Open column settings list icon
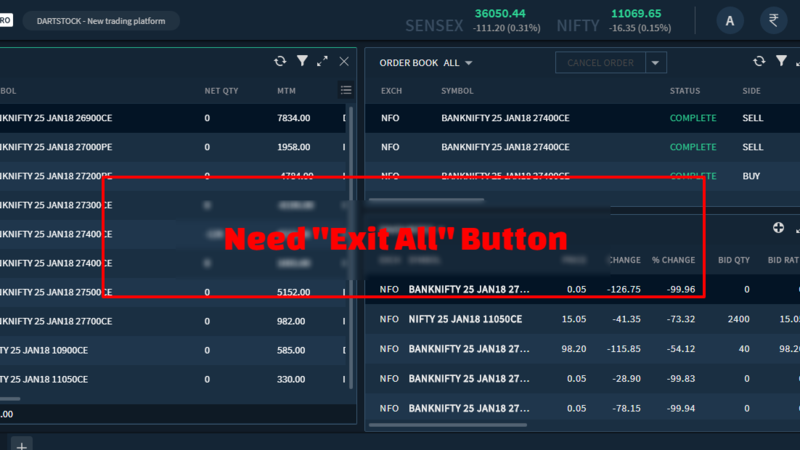The image size is (800, 450). coord(346,90)
